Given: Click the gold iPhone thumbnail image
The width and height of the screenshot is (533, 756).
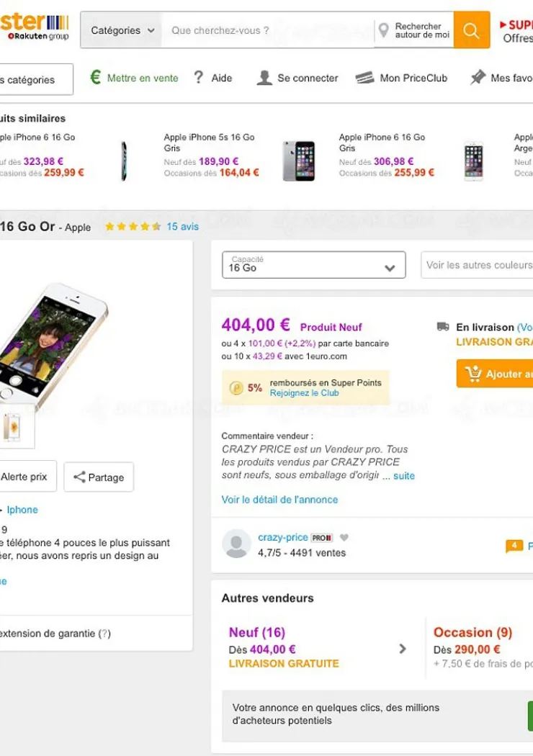Looking at the screenshot, I should (12, 428).
